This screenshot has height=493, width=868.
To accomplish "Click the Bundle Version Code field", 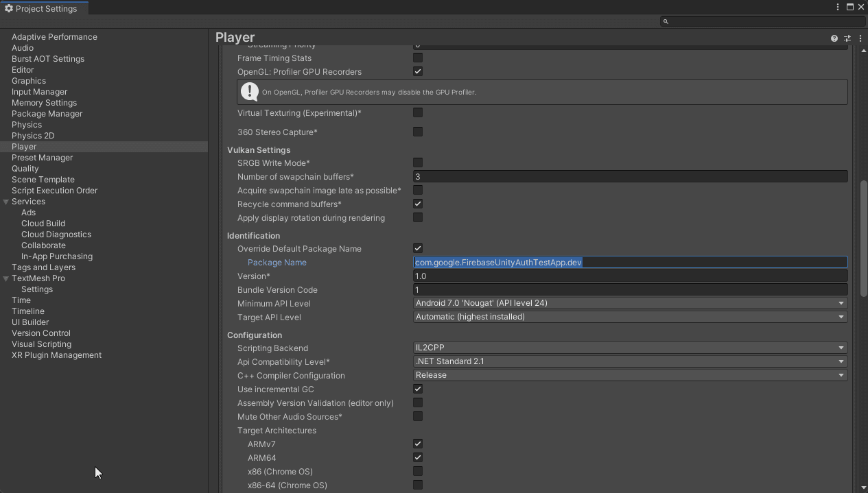I will click(630, 290).
